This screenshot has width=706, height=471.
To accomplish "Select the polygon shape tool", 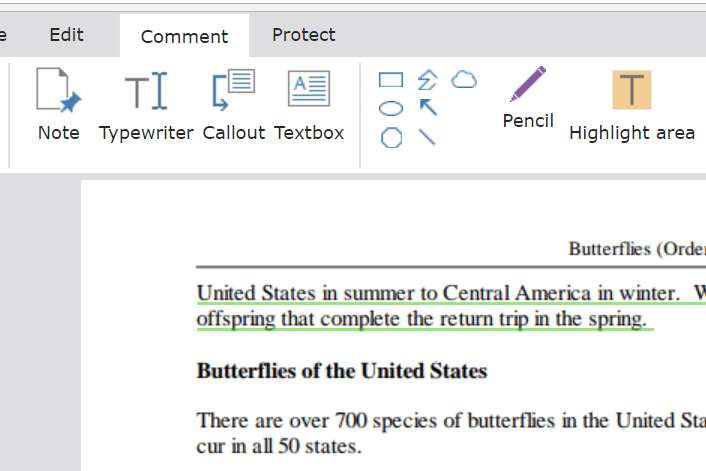I will pos(391,137).
